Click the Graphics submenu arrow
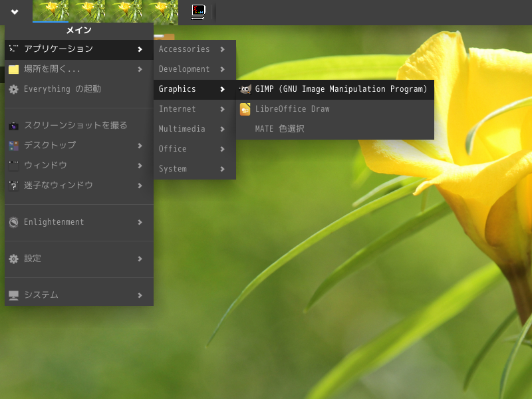Image resolution: width=532 pixels, height=399 pixels. pos(222,89)
